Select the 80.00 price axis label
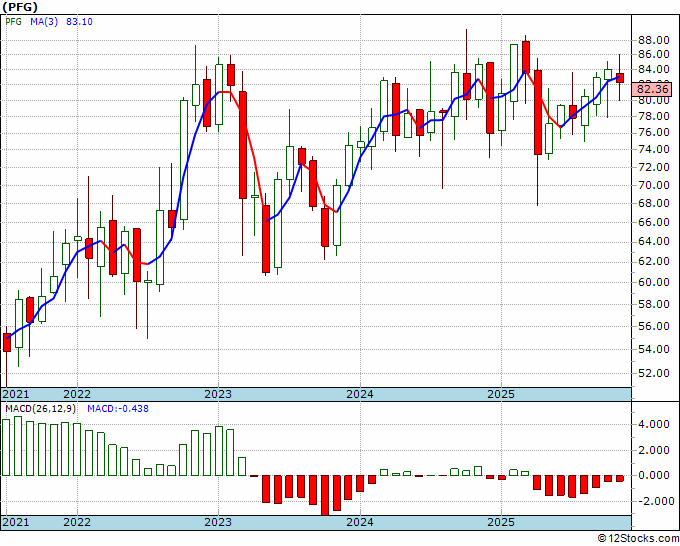The width and height of the screenshot is (680, 546). coord(654,101)
